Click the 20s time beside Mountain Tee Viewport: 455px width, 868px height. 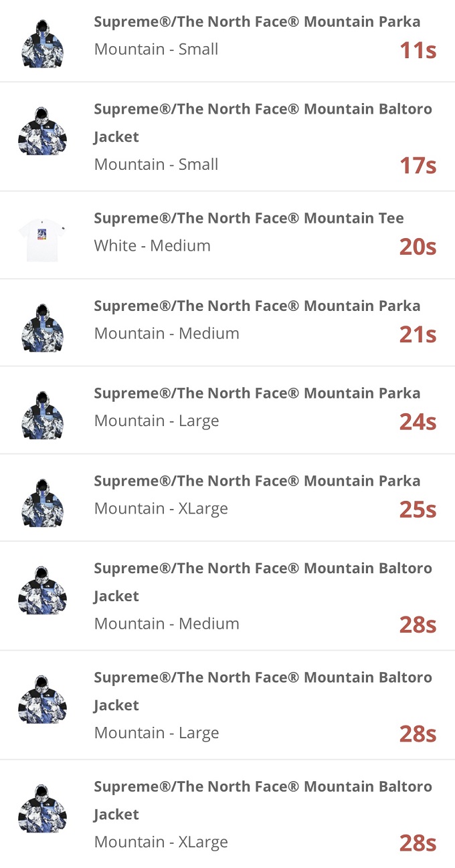(x=418, y=247)
